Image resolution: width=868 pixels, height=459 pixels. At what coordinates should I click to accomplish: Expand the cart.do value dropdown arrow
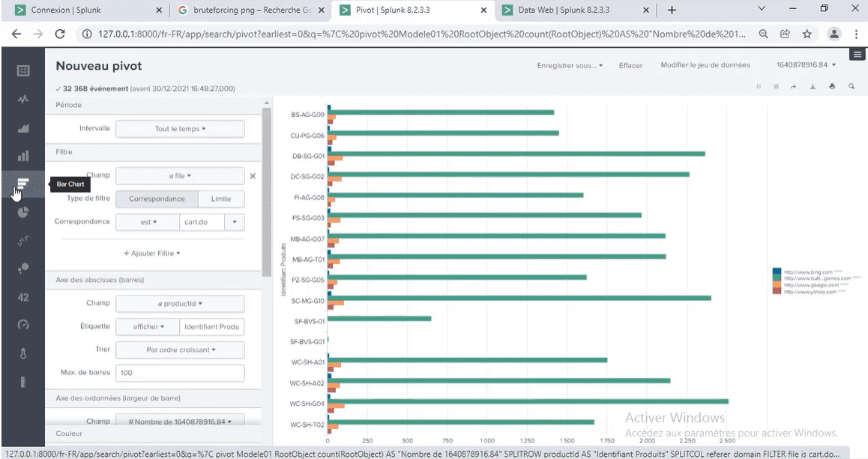click(x=235, y=222)
